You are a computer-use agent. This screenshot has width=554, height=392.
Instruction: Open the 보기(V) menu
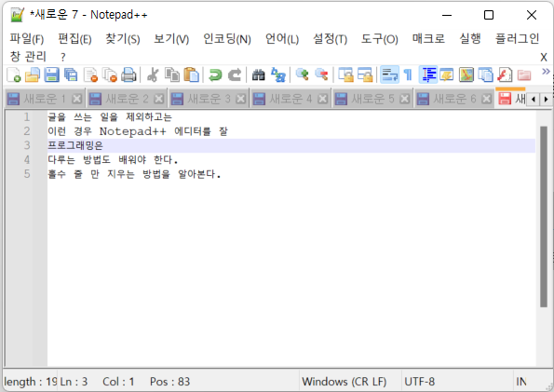(x=171, y=38)
